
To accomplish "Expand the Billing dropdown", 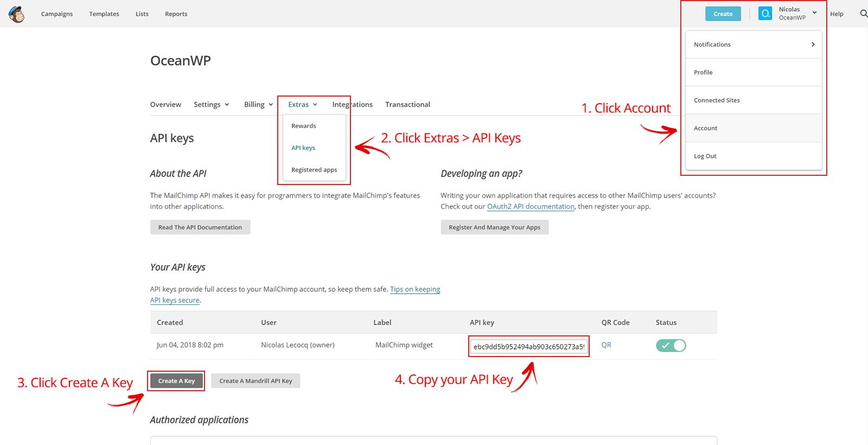I will (259, 105).
